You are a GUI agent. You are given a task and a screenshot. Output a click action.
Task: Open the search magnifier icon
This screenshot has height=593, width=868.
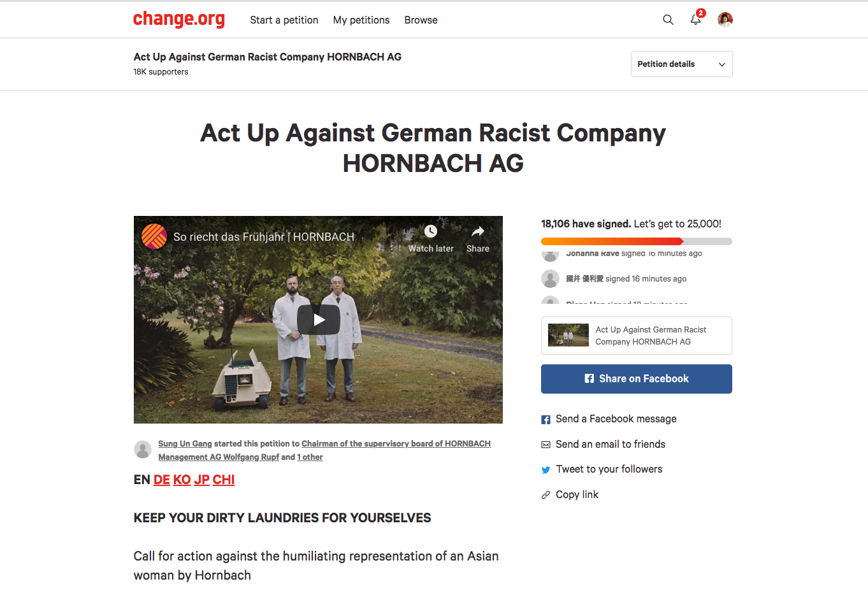coord(668,20)
